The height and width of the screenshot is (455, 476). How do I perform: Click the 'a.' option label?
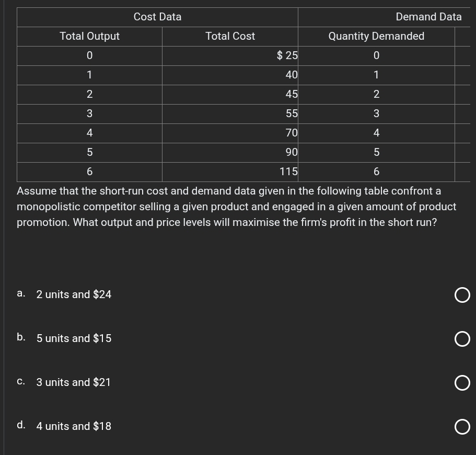(21, 293)
